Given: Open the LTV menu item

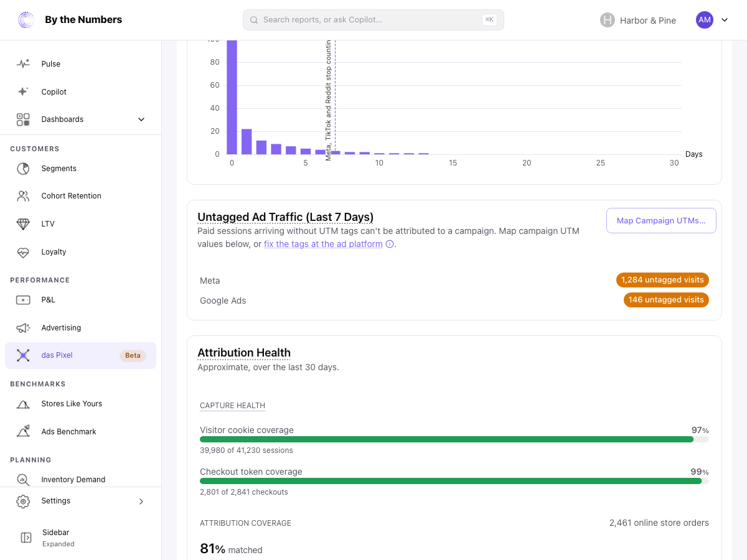Looking at the screenshot, I should tap(80, 224).
